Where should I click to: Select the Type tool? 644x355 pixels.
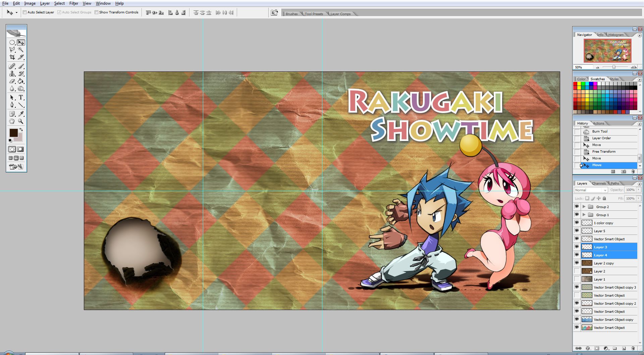(21, 98)
